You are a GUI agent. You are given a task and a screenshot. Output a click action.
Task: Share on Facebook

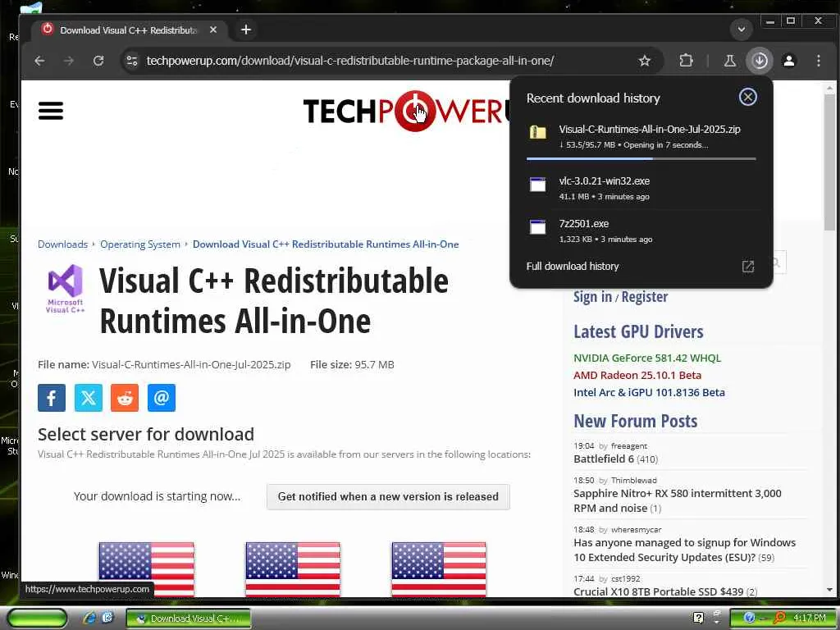tap(52, 398)
